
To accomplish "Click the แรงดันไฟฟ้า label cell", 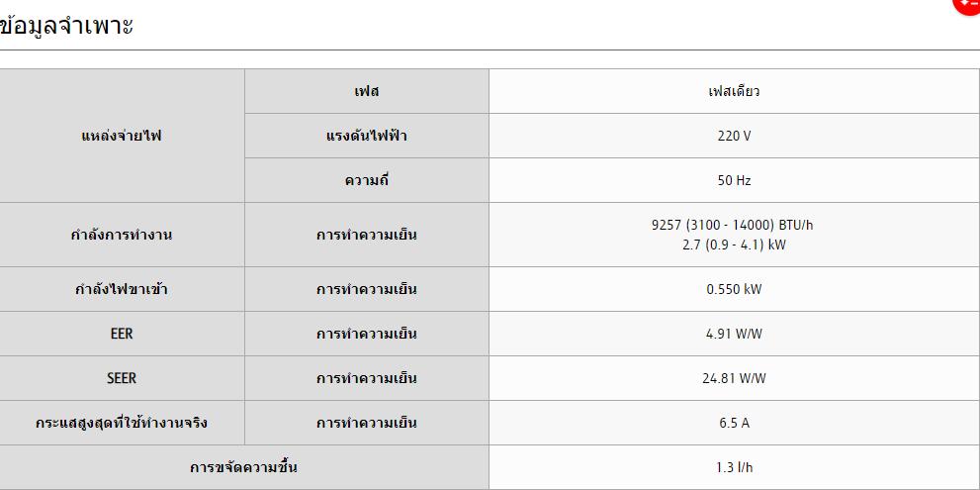I will (x=366, y=136).
